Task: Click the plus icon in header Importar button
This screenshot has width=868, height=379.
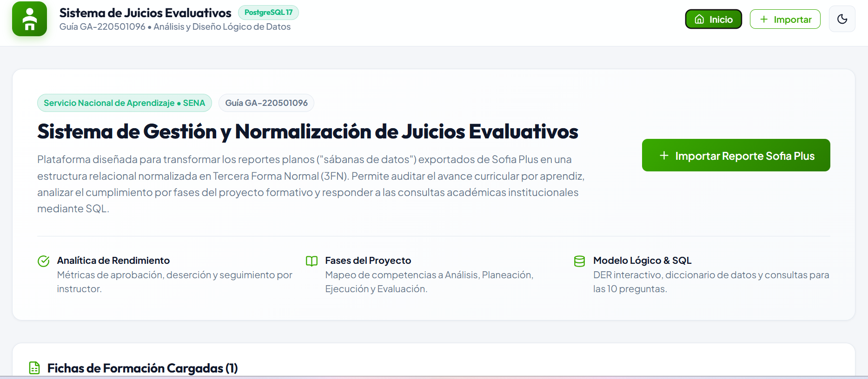Action: click(x=764, y=19)
